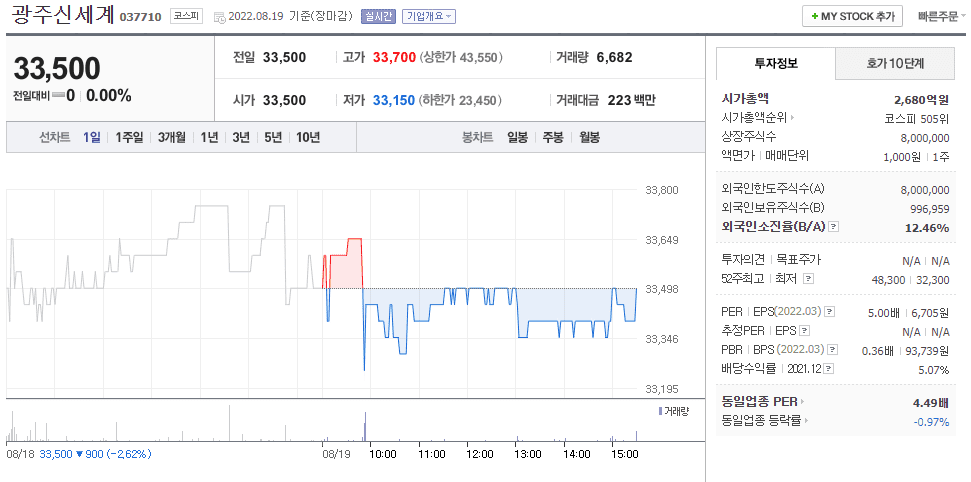Click help icon beside 배당수익률 2021.12
Image resolution: width=971 pixels, height=482 pixels.
(x=829, y=369)
